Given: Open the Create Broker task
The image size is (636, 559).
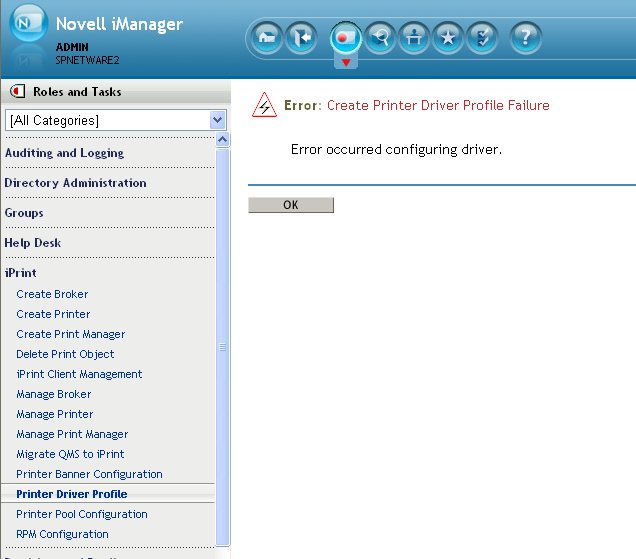Looking at the screenshot, I should point(52,294).
